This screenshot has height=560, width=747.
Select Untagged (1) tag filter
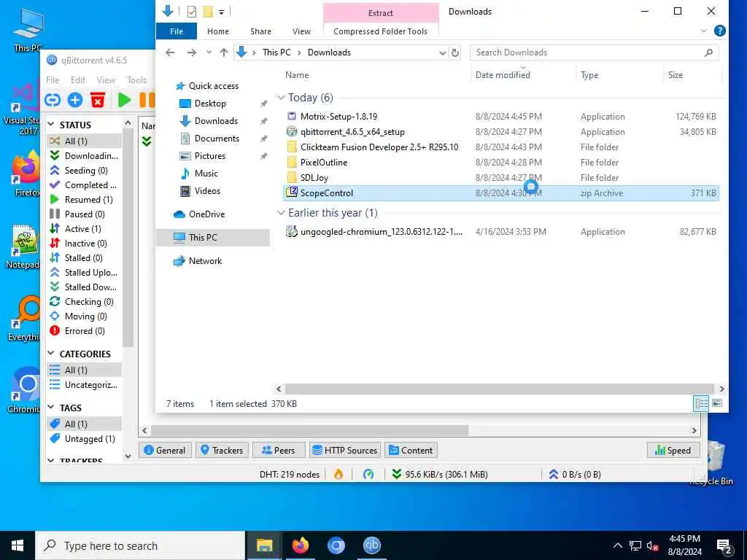[x=85, y=438]
